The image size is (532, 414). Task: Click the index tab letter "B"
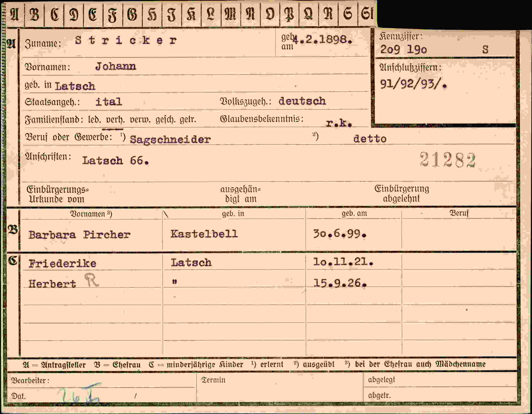click(34, 14)
